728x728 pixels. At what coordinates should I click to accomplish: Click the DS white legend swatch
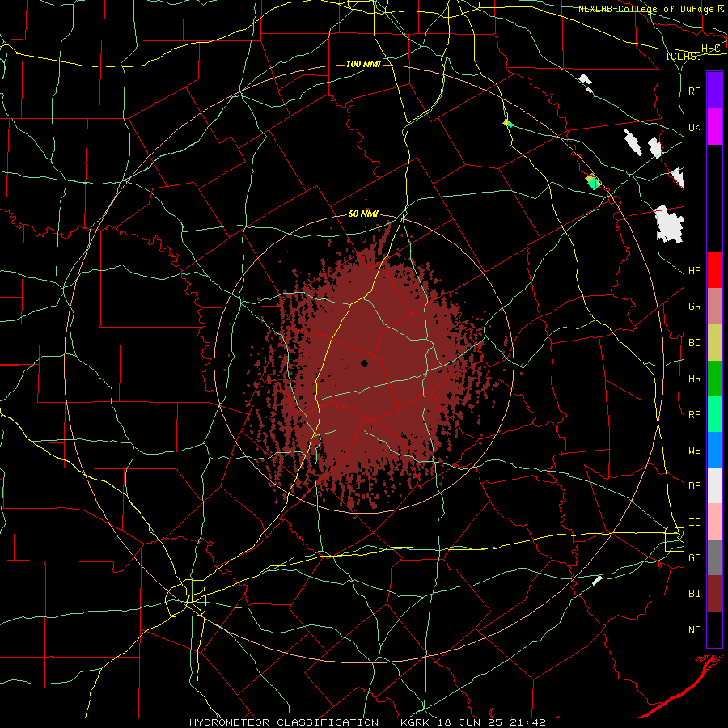point(714,485)
